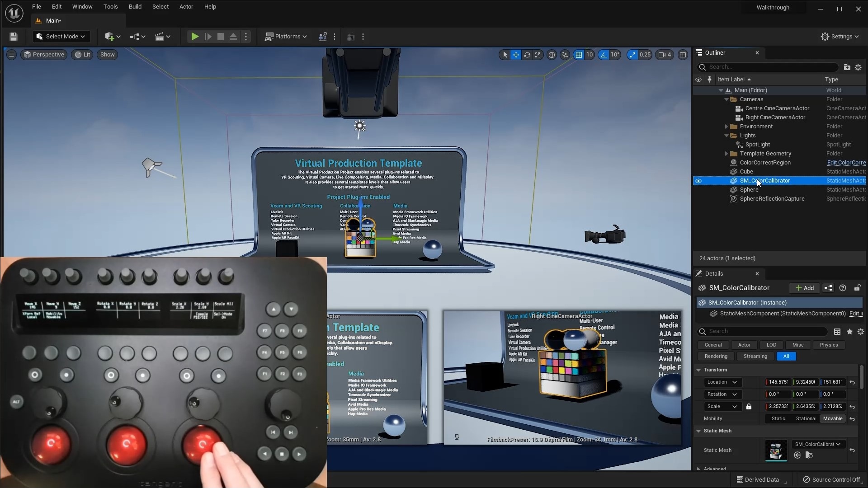
Task: Open the File menu
Action: coord(37,7)
